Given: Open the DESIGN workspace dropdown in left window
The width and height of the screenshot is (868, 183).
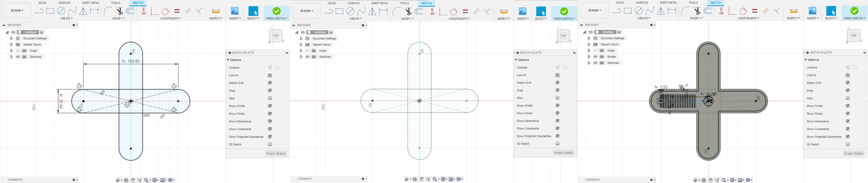Looking at the screenshot, I should pos(17,10).
